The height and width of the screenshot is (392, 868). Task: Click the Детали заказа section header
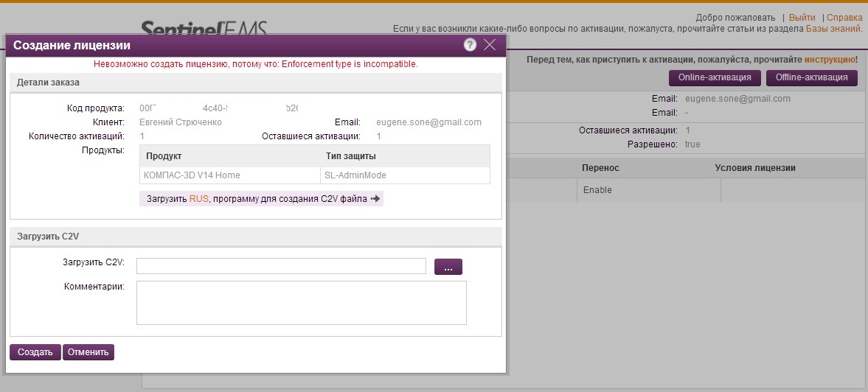pyautogui.click(x=256, y=83)
